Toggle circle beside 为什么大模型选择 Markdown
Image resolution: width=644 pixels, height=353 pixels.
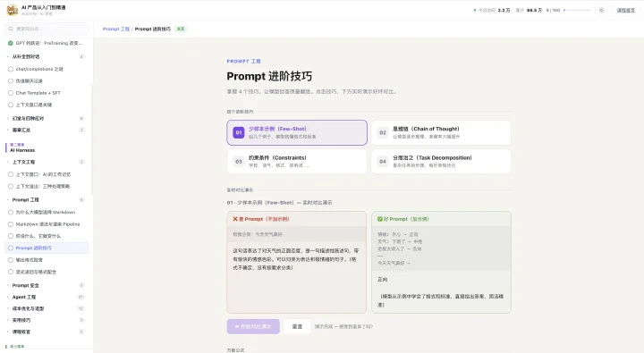[11, 212]
